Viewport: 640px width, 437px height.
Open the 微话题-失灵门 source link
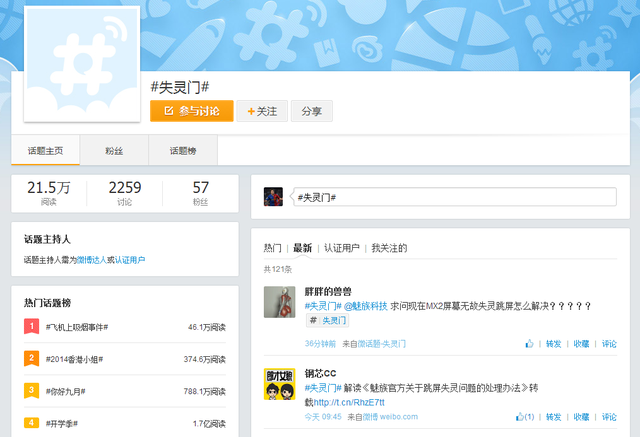pos(382,344)
